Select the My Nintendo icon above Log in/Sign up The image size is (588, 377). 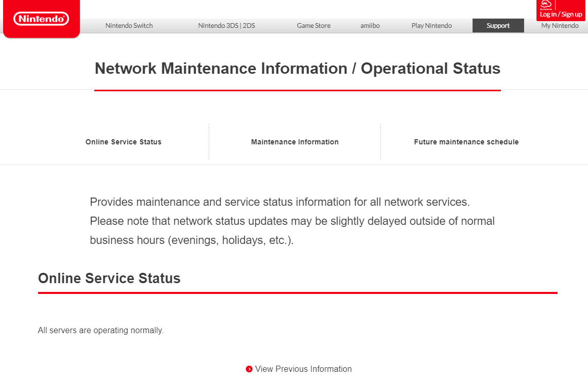click(x=546, y=5)
